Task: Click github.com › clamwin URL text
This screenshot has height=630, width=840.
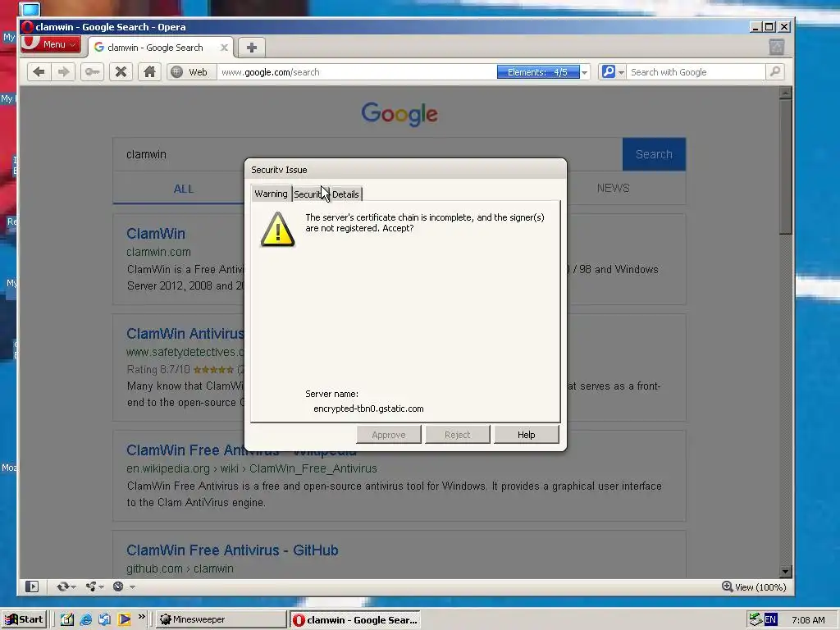Action: click(x=180, y=568)
